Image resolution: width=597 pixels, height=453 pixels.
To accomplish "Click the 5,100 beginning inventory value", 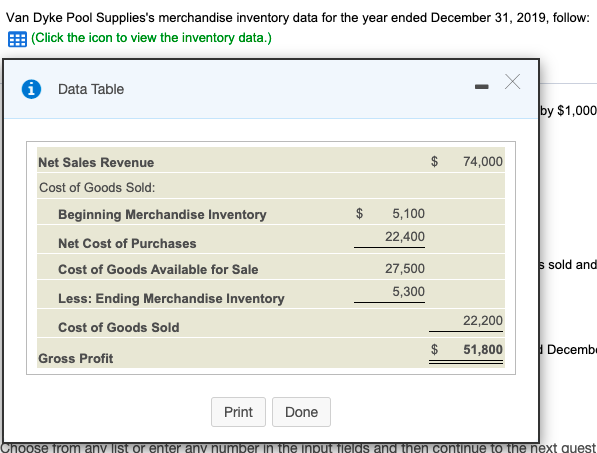I will [409, 214].
